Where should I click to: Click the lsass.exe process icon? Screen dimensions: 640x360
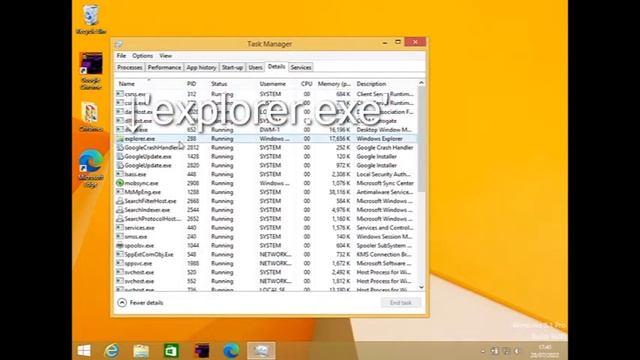[x=120, y=174]
